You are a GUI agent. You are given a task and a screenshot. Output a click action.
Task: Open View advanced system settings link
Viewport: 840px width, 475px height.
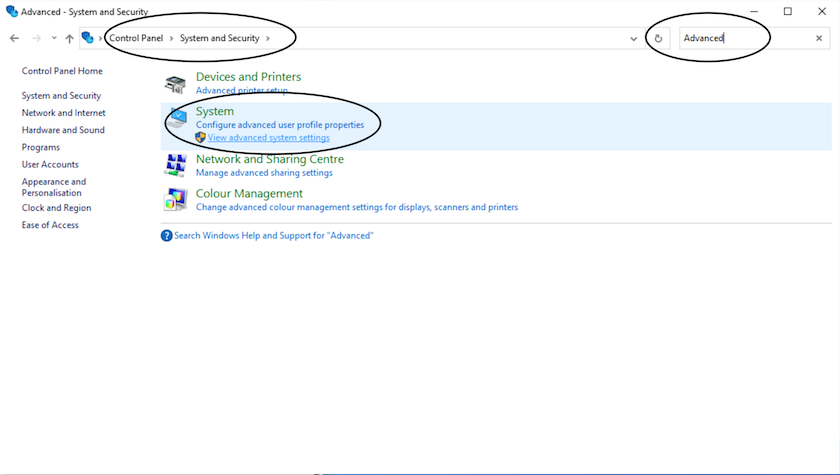268,138
